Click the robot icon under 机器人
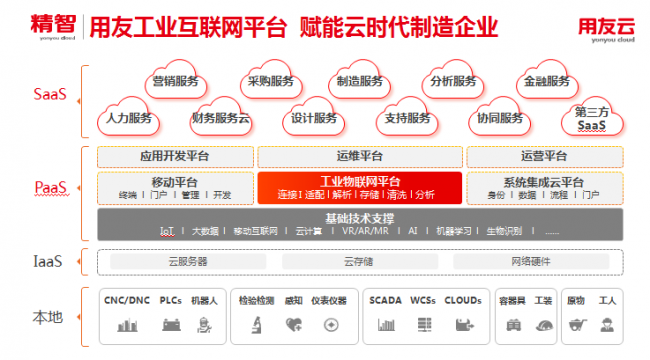 204,325
